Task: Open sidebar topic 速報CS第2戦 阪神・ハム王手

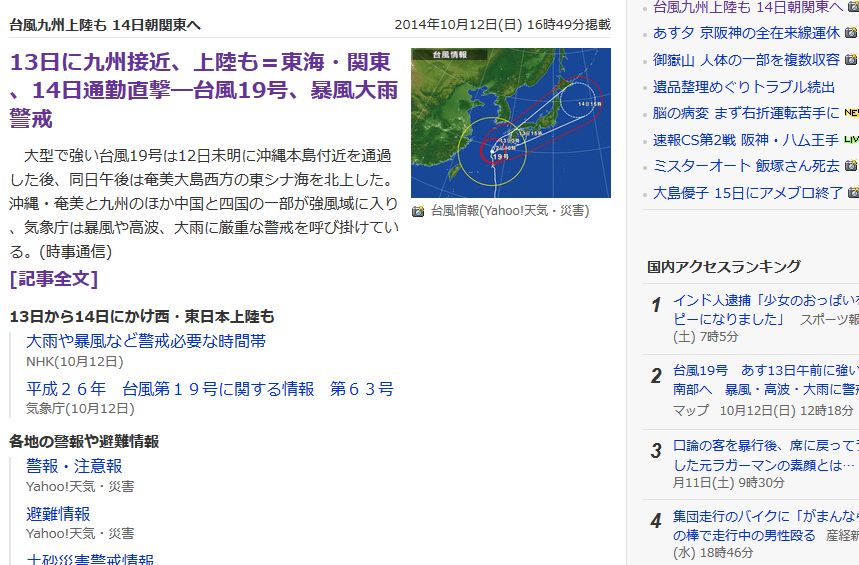Action: 746,140
